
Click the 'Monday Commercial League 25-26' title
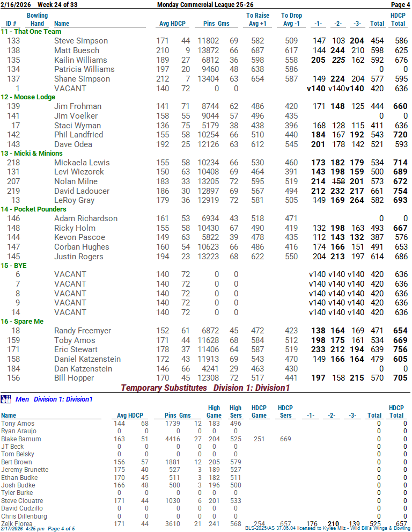click(205, 5)
